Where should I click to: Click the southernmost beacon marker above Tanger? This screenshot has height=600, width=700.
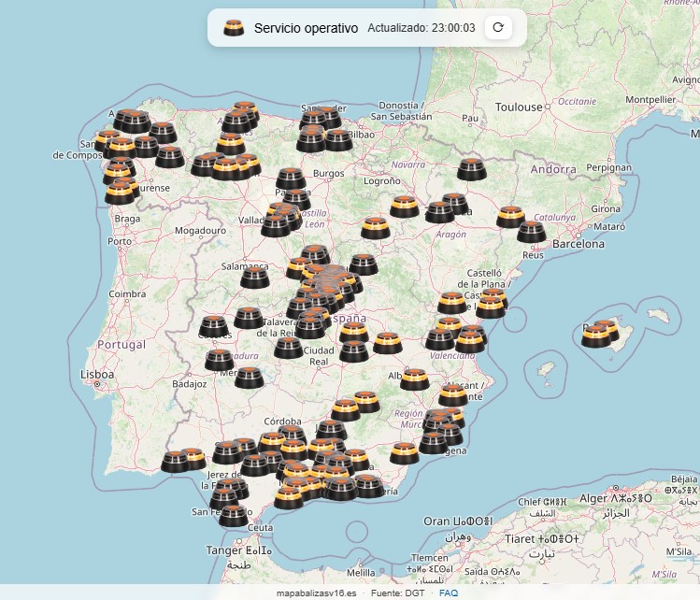click(234, 515)
